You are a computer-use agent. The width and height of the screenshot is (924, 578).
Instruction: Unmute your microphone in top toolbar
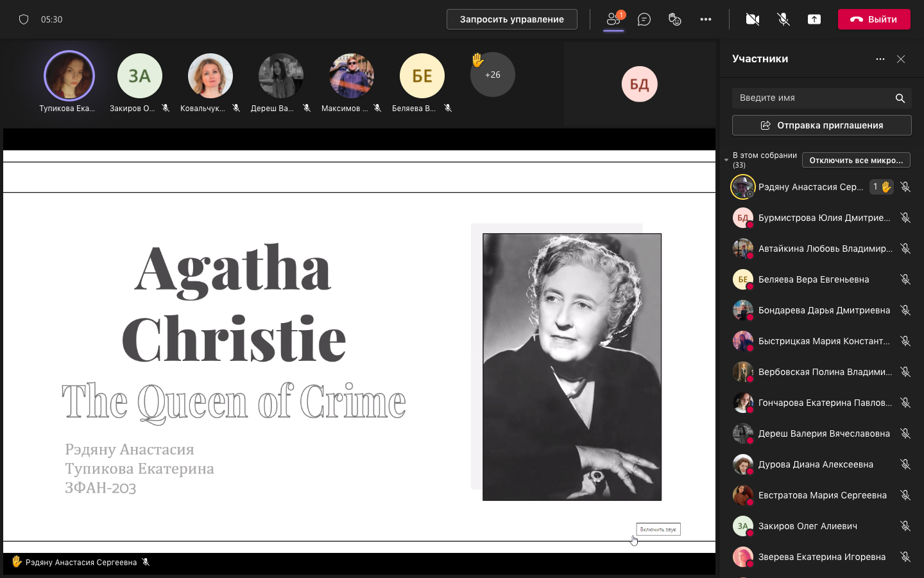[783, 19]
